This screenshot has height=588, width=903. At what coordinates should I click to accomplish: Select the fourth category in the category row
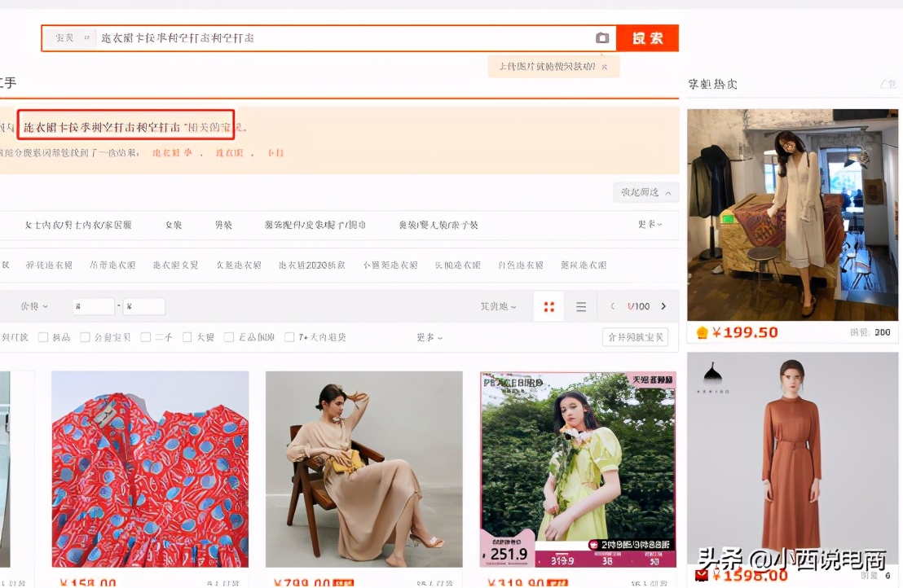tap(315, 225)
